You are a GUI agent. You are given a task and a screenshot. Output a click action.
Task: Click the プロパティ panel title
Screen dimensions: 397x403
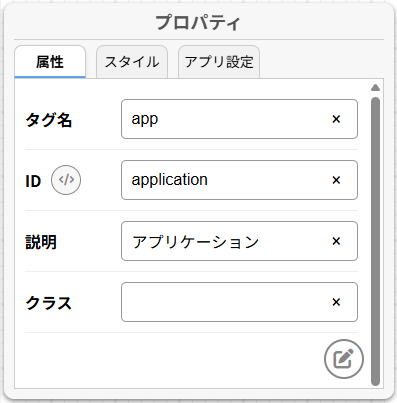pyautogui.click(x=198, y=23)
